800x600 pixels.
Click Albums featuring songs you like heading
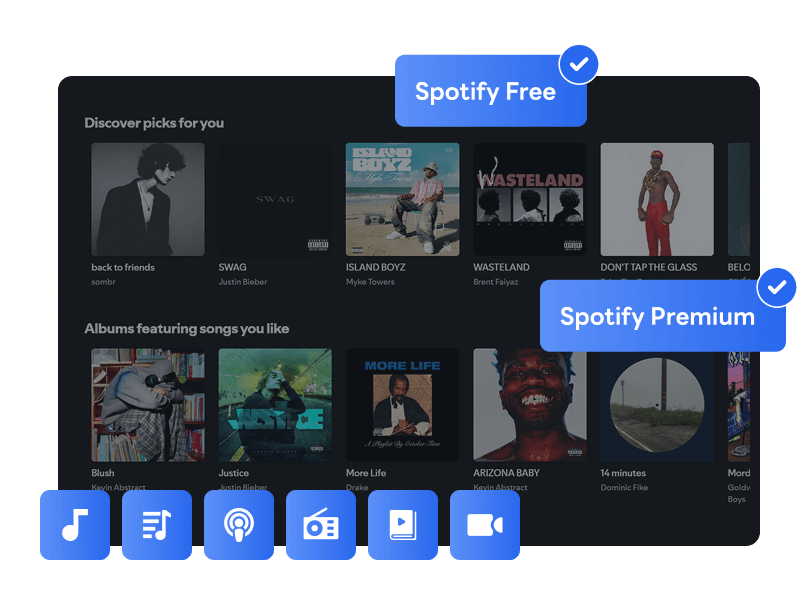(187, 329)
